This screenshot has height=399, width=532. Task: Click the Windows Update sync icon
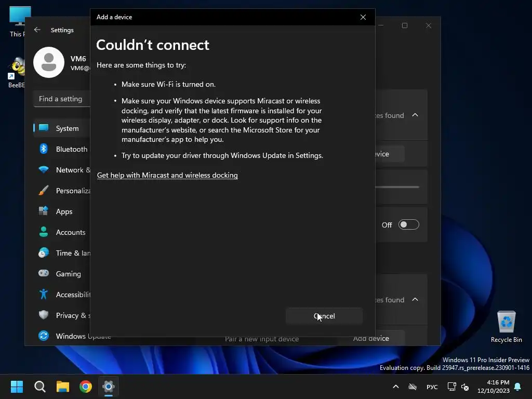click(44, 336)
